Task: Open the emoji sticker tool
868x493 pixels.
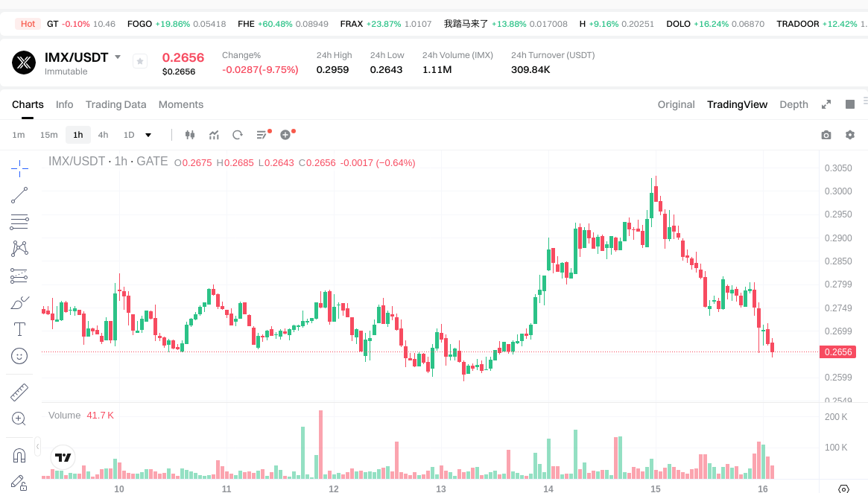Action: [x=19, y=356]
